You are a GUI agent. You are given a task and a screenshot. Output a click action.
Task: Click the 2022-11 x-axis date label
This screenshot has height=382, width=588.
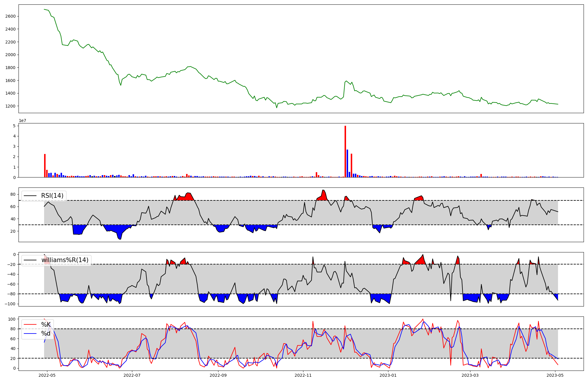tap(303, 375)
